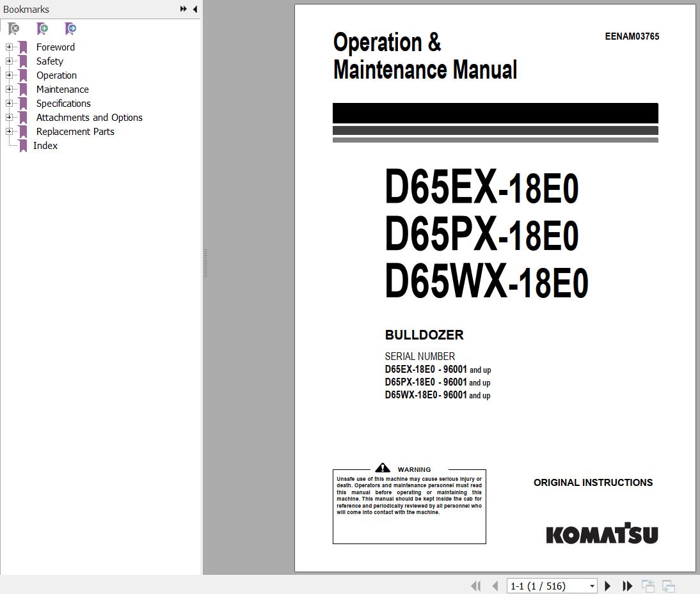
Task: Open the Safety bookmark
Action: coord(49,61)
